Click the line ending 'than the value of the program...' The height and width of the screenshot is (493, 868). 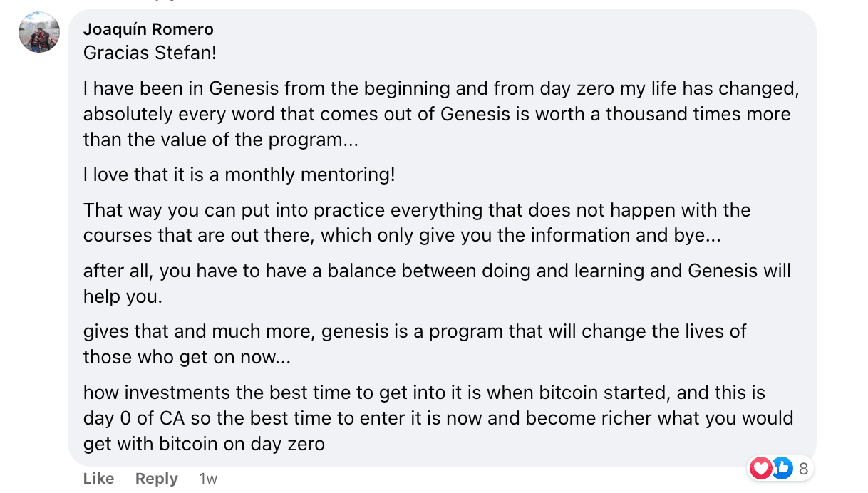pyautogui.click(x=220, y=140)
